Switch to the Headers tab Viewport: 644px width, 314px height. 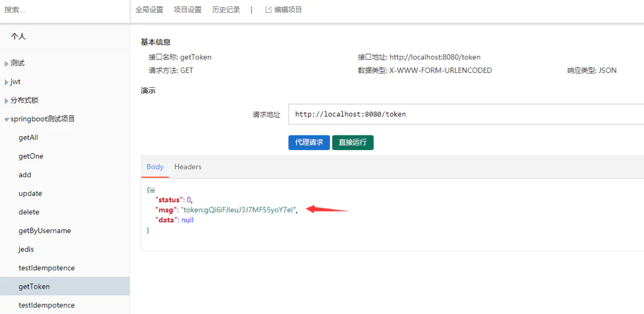187,167
